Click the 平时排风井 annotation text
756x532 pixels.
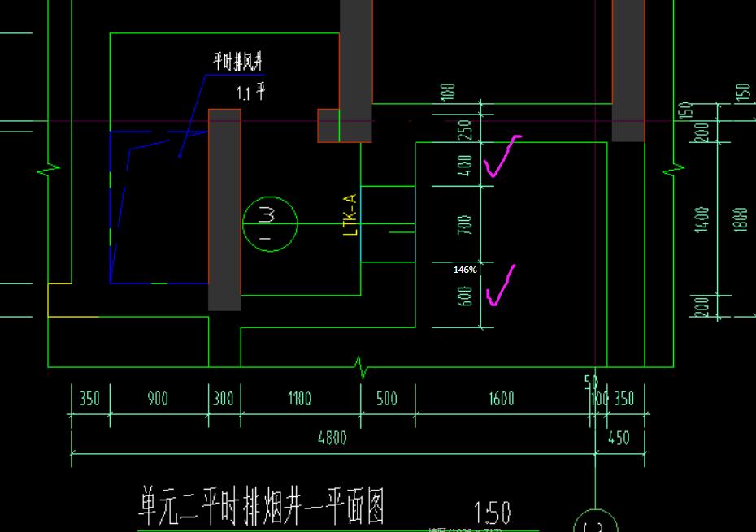(238, 62)
